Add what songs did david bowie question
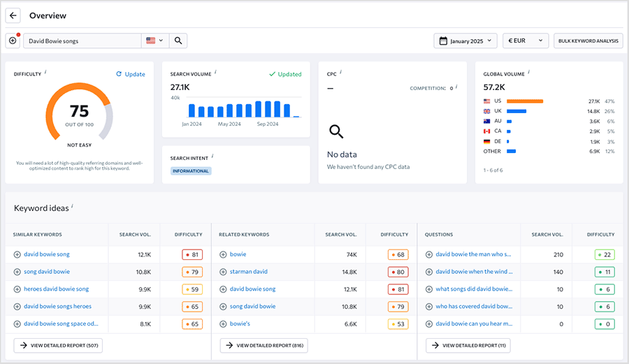 pos(429,289)
